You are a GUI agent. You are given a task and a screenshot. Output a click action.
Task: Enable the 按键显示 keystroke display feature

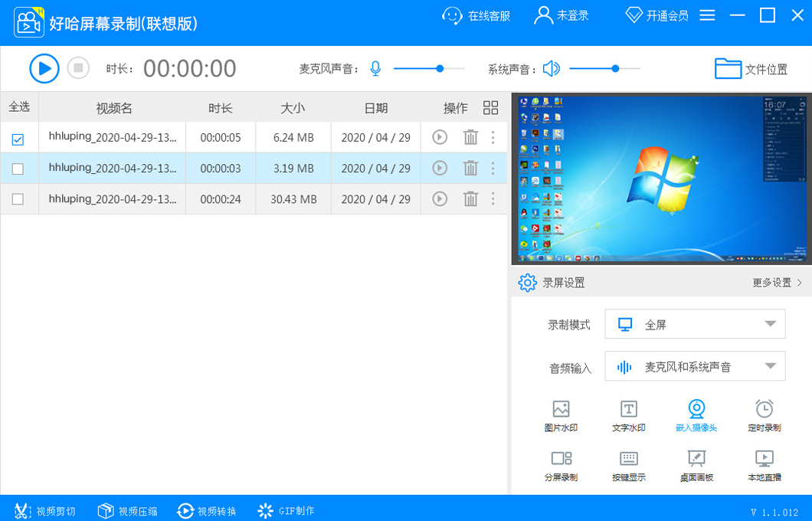(x=628, y=466)
